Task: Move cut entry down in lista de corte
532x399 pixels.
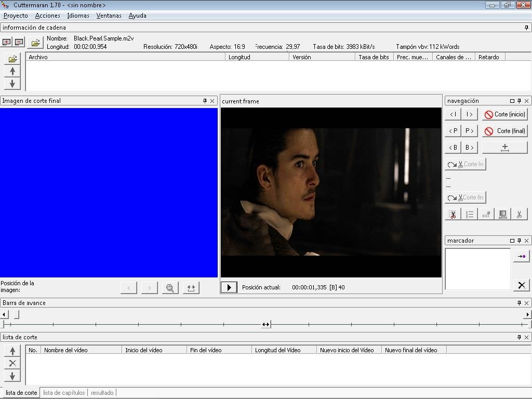Action: pos(12,376)
